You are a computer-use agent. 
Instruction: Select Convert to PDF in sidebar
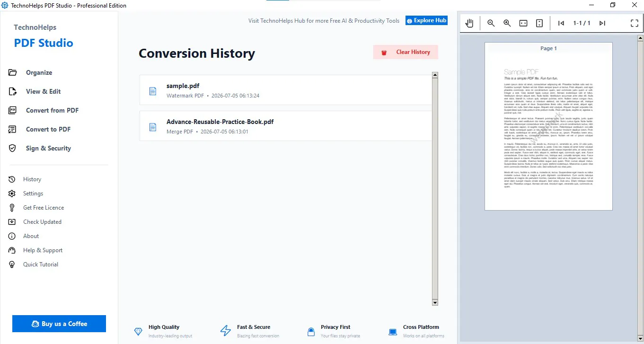[48, 129]
